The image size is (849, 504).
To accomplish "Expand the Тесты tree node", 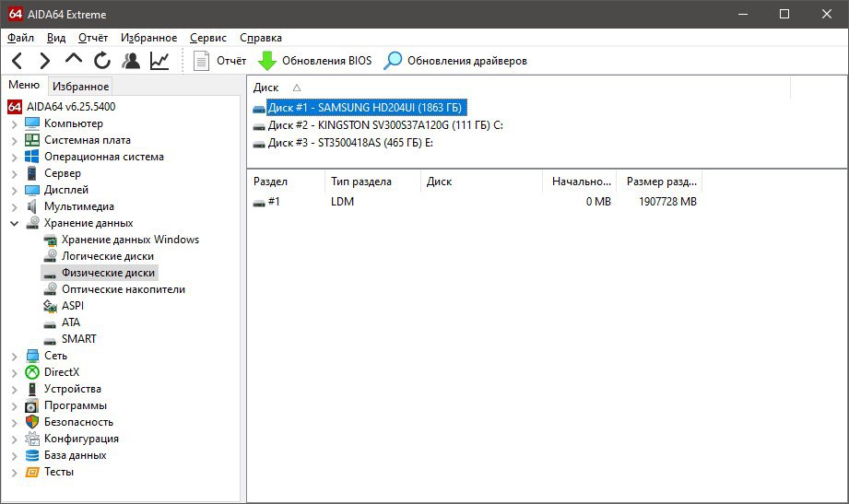I will 14,473.
